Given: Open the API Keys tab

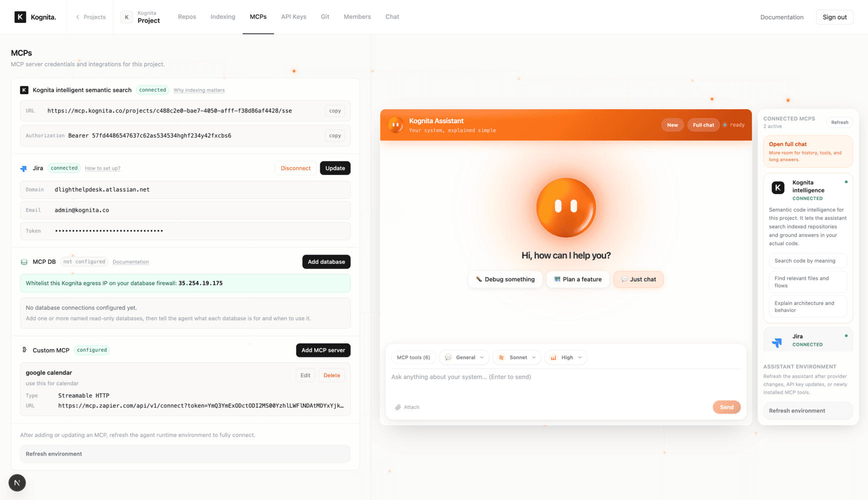Looking at the screenshot, I should pos(294,17).
